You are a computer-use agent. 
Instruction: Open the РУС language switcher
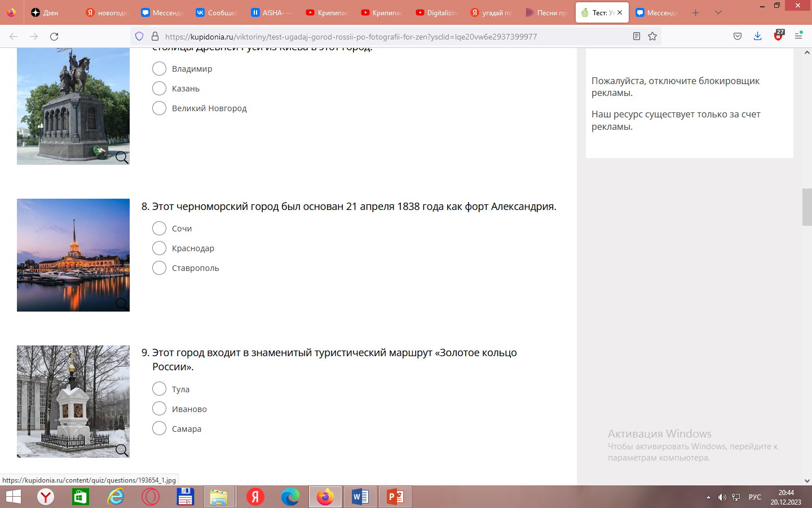(754, 497)
